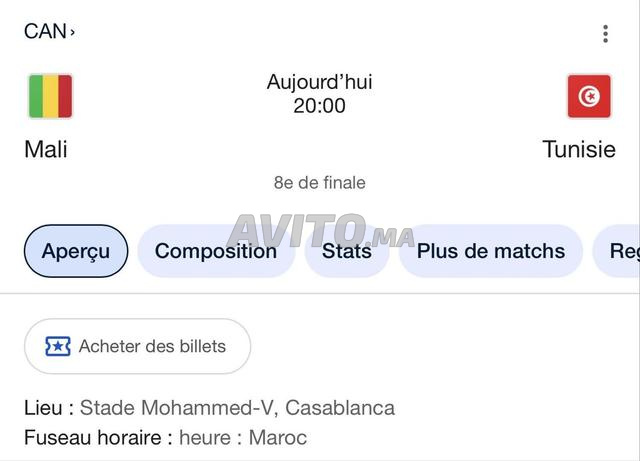
Task: Click the Tunisia flag icon
Action: 589,97
